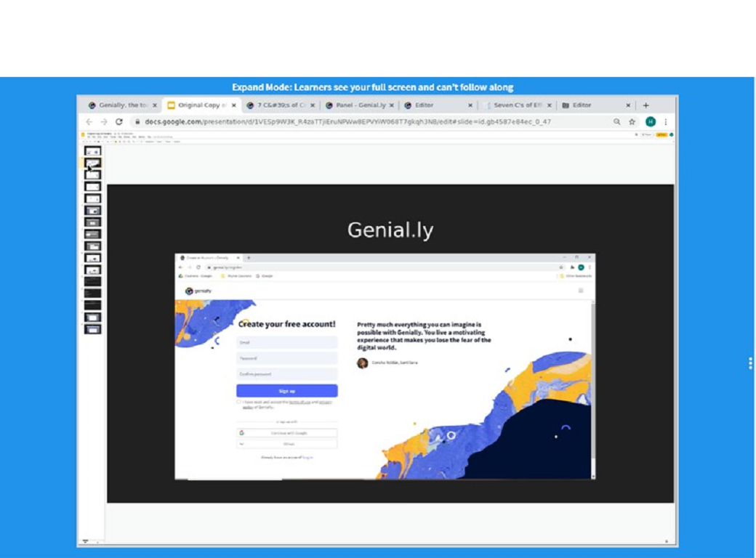Click the "Genial.ly" slide title text
Image resolution: width=756 pixels, height=558 pixels.
pyautogui.click(x=390, y=230)
